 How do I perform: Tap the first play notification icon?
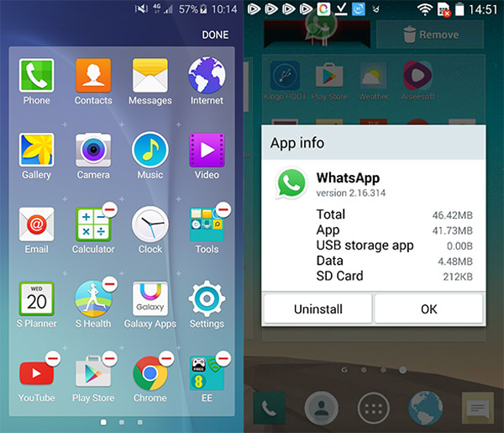click(254, 9)
